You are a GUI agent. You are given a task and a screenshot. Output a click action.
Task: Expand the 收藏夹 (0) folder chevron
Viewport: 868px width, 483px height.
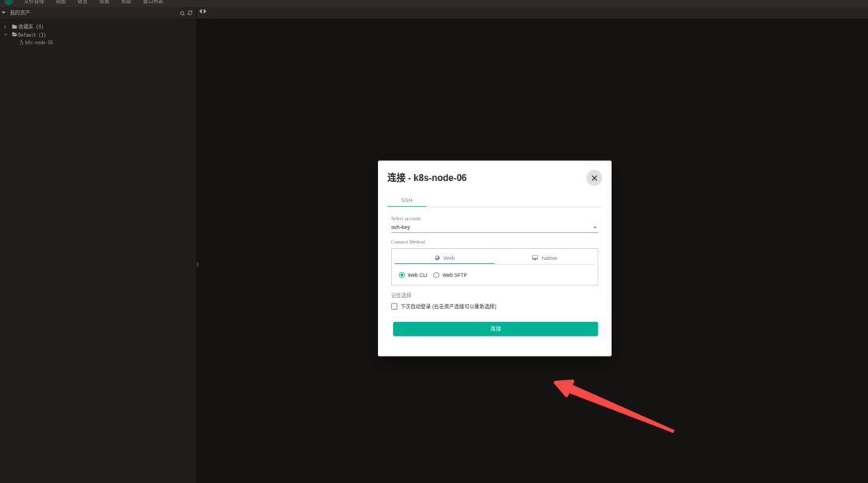6,27
